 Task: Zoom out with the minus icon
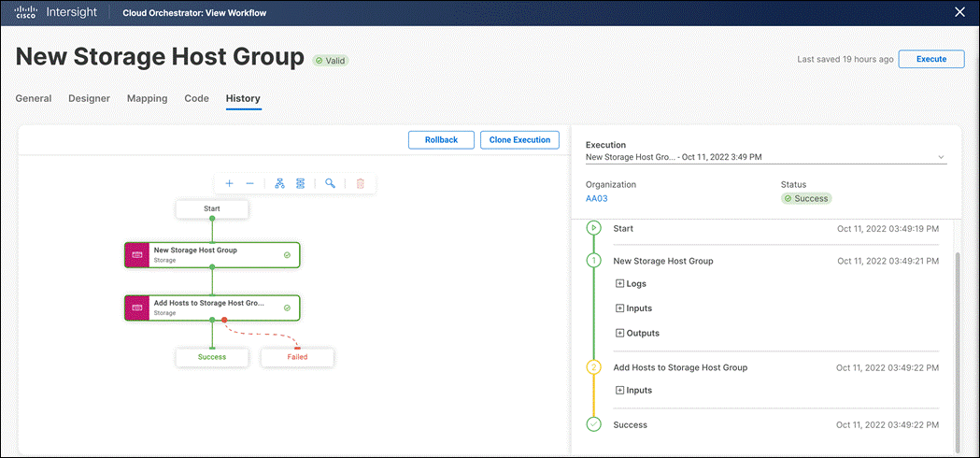(x=250, y=184)
